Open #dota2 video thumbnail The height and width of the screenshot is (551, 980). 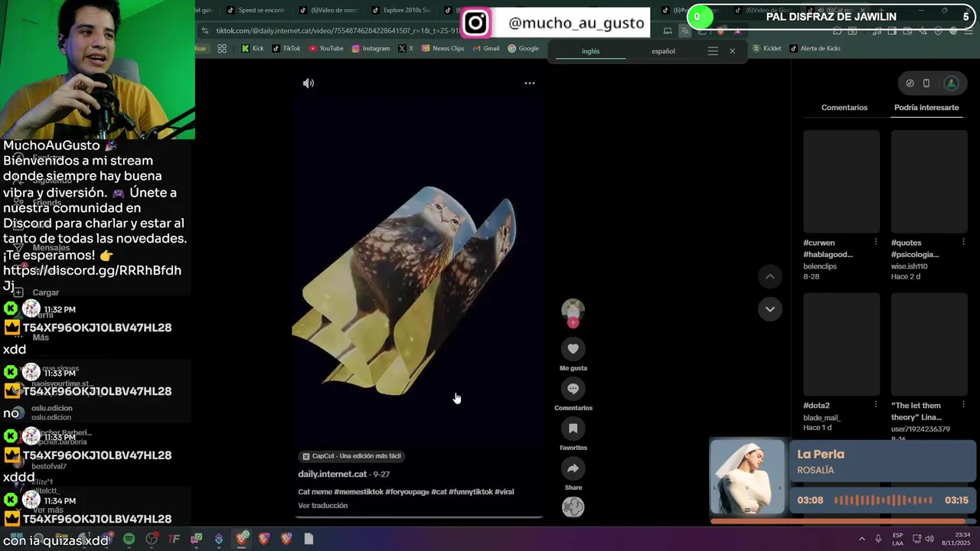click(x=841, y=344)
